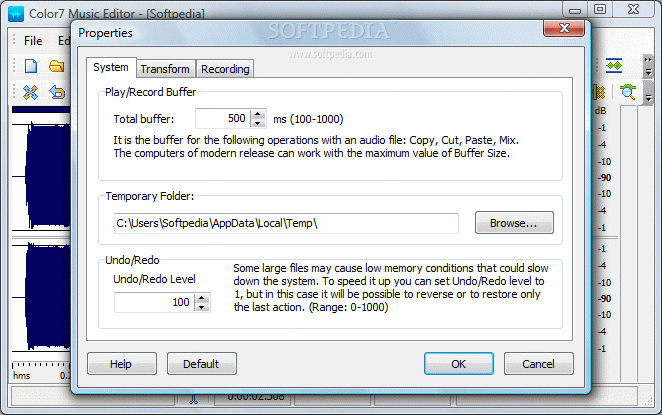The height and width of the screenshot is (415, 662).
Task: Increase the Undo/Redo Level value
Action: click(202, 298)
